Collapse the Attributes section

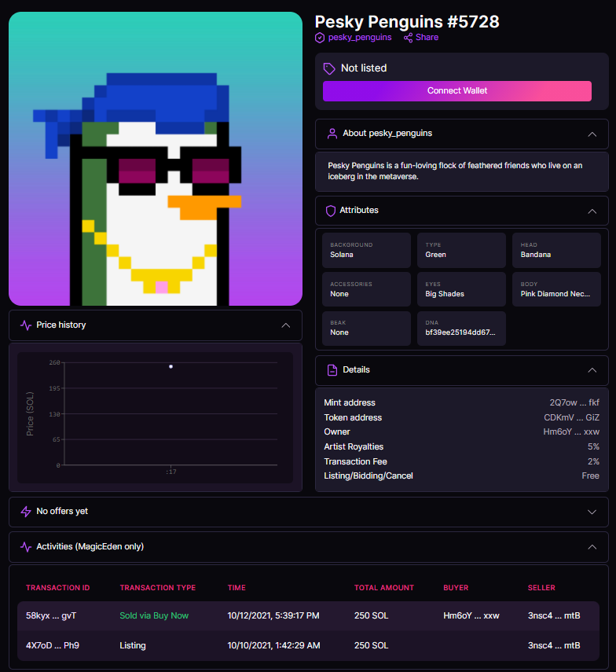point(592,211)
